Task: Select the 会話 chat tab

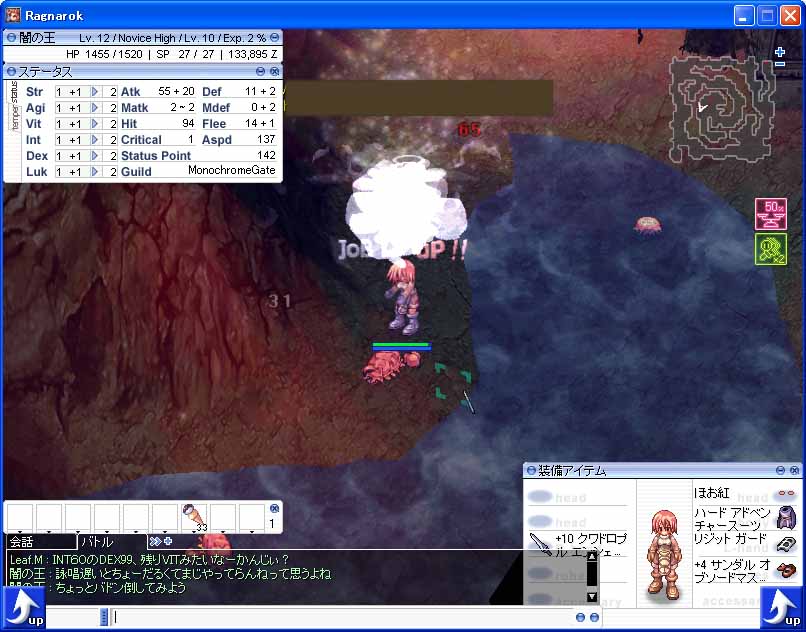Action: click(x=40, y=541)
